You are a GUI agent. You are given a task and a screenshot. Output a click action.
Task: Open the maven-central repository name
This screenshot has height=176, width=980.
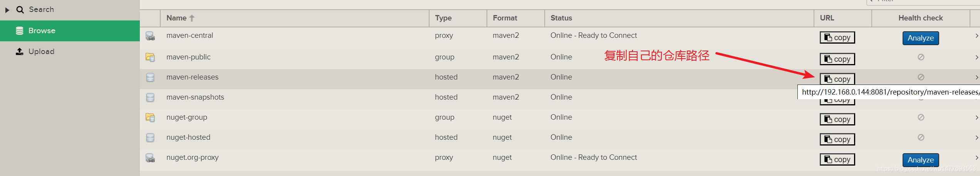click(x=190, y=36)
